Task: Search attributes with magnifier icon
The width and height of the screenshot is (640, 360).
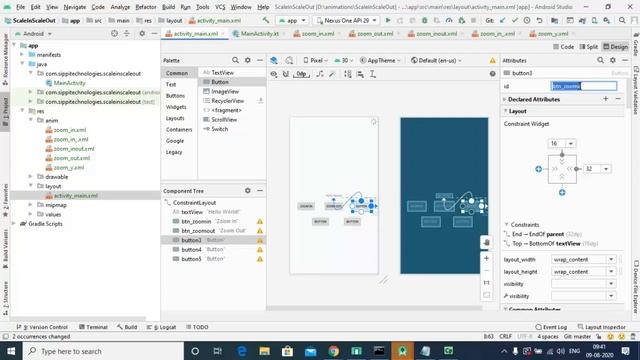Action: tap(600, 60)
